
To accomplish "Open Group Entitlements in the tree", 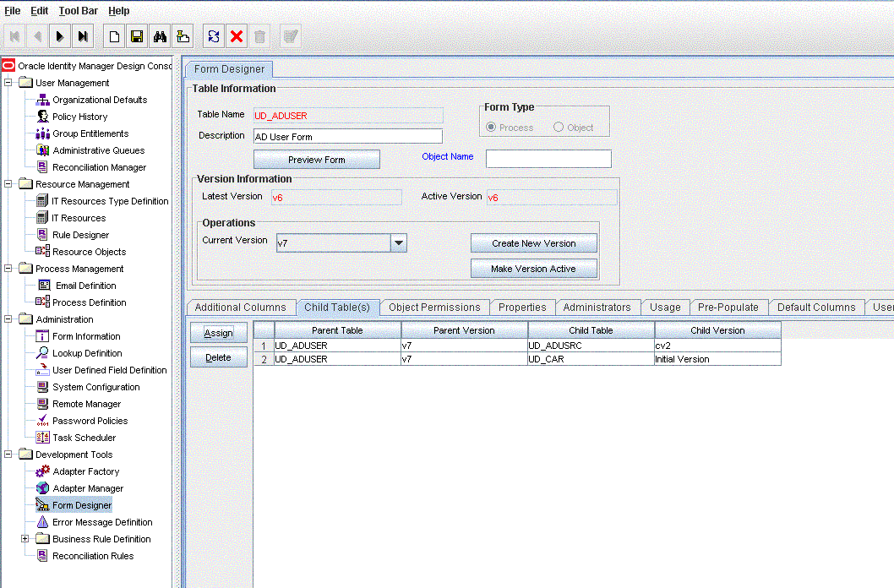I will 90,133.
